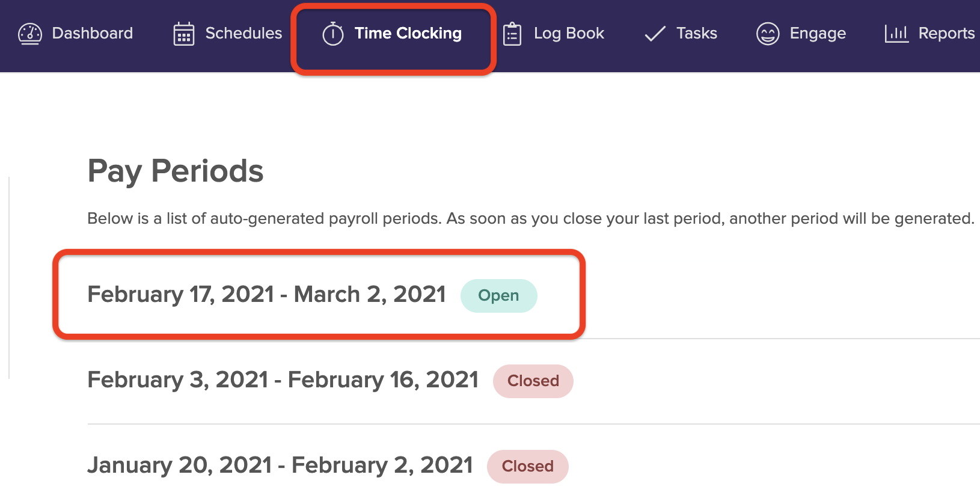Click the Closed badge for February 3 period
This screenshot has height=504, width=980.
click(x=533, y=381)
